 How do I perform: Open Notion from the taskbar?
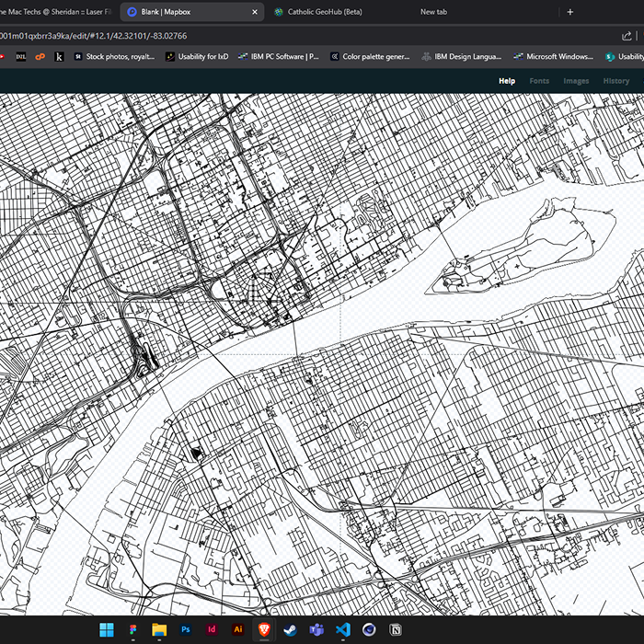click(x=397, y=629)
